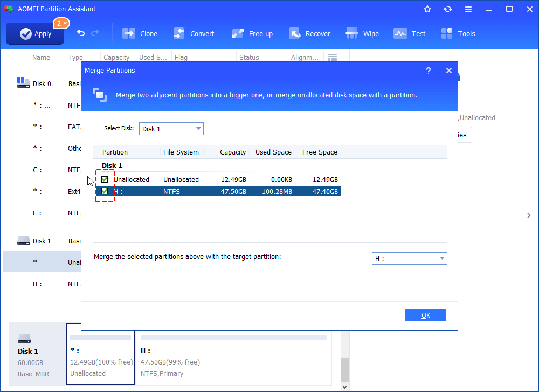Sort by the Capacity column in the main list
Viewport: 539px width, 392px height.
click(116, 57)
